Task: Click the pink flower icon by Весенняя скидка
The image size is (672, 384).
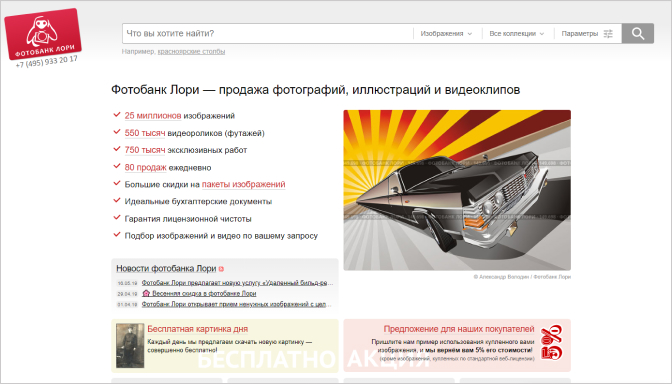Action: 146,293
